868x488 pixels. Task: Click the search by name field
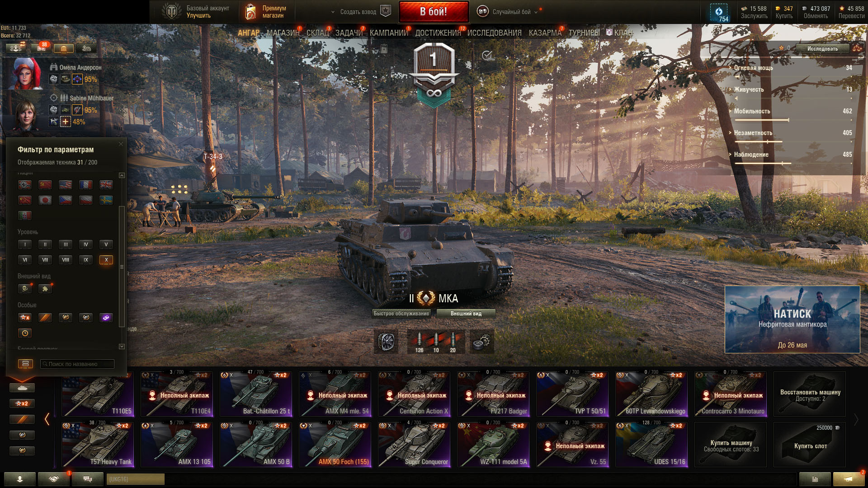coord(77,364)
